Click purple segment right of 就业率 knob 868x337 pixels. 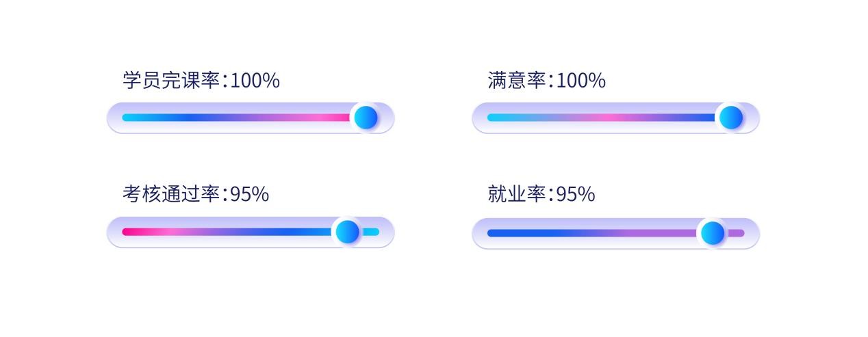coord(735,233)
